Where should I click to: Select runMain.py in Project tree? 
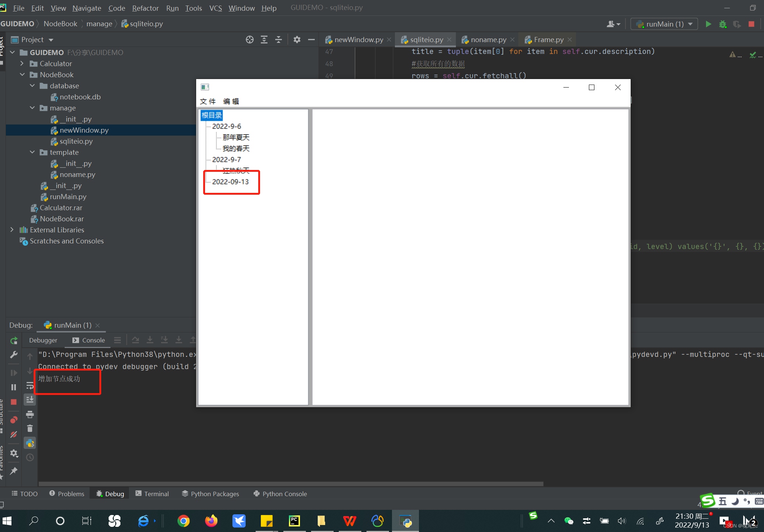(68, 197)
